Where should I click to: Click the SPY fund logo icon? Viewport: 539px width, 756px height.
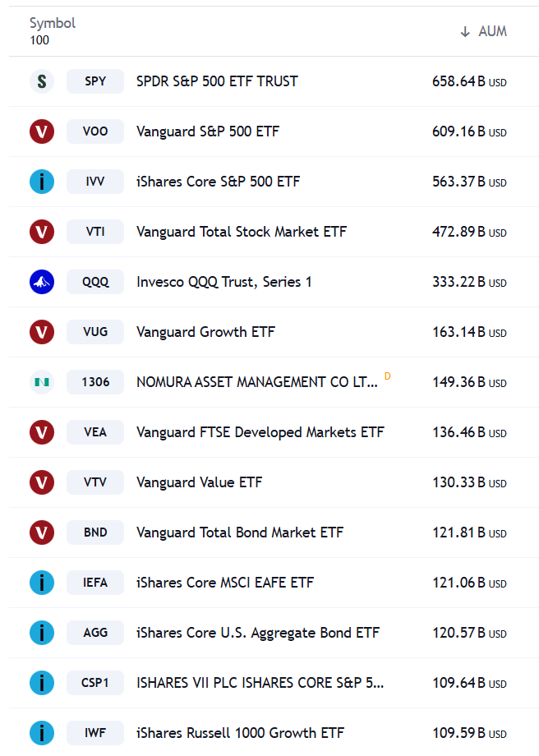42,81
